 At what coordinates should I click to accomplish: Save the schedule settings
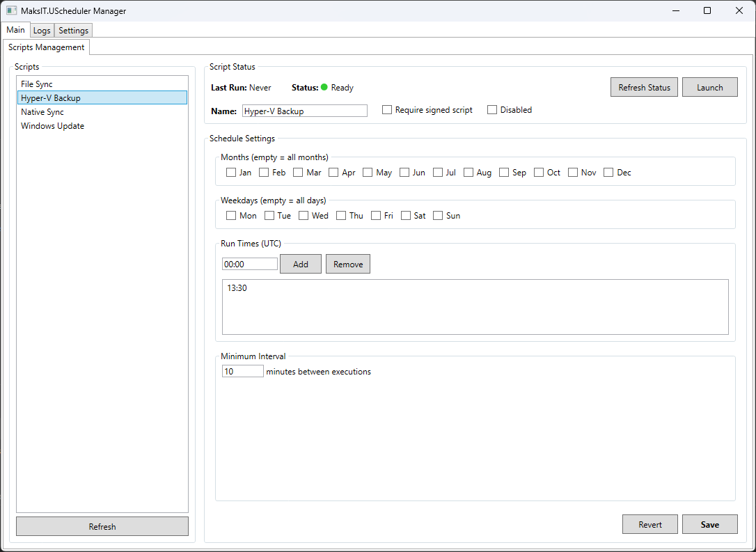[x=709, y=524]
